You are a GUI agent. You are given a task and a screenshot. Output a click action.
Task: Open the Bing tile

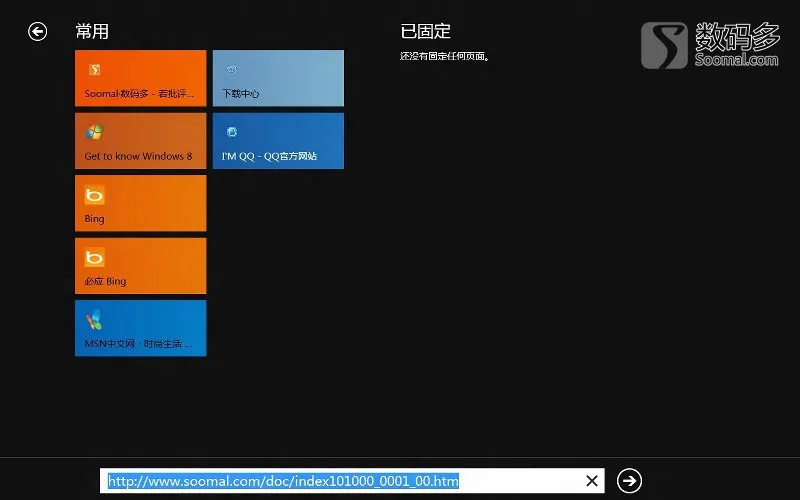[x=141, y=203]
